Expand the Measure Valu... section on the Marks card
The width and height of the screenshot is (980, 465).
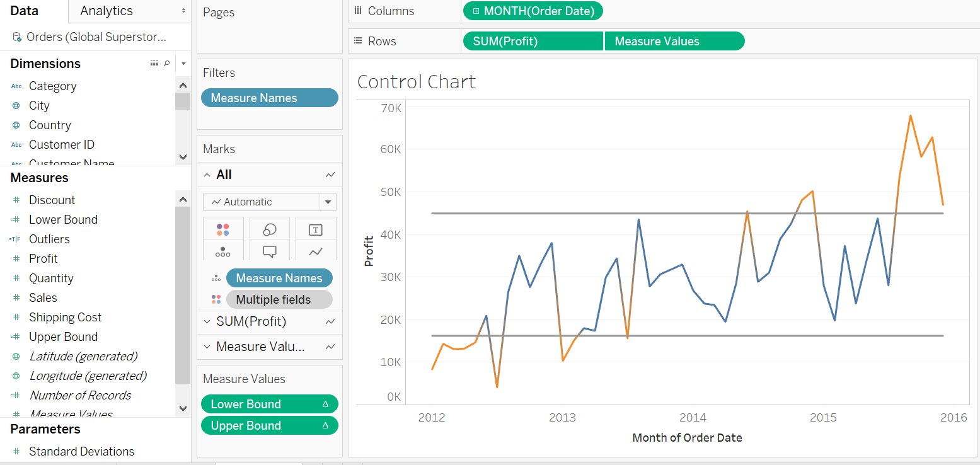click(207, 347)
